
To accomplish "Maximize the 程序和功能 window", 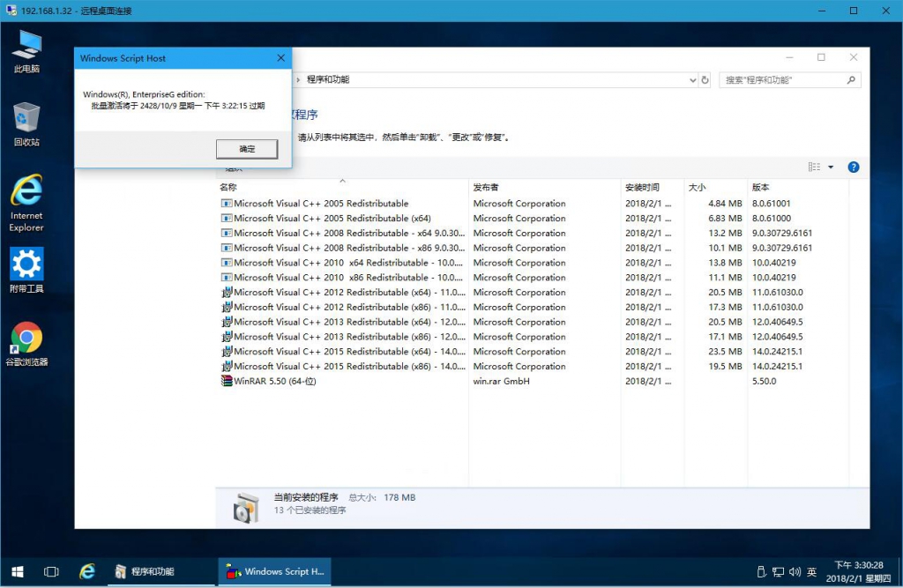I will pyautogui.click(x=821, y=57).
